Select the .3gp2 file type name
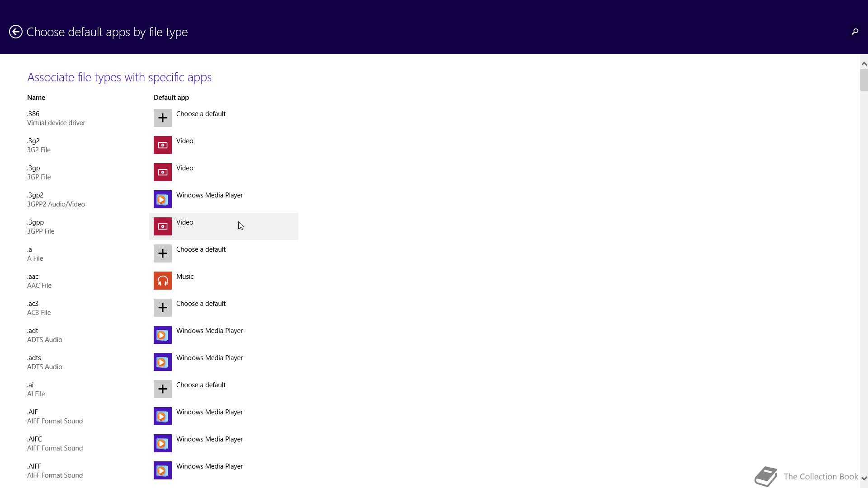868x488 pixels. tap(35, 195)
